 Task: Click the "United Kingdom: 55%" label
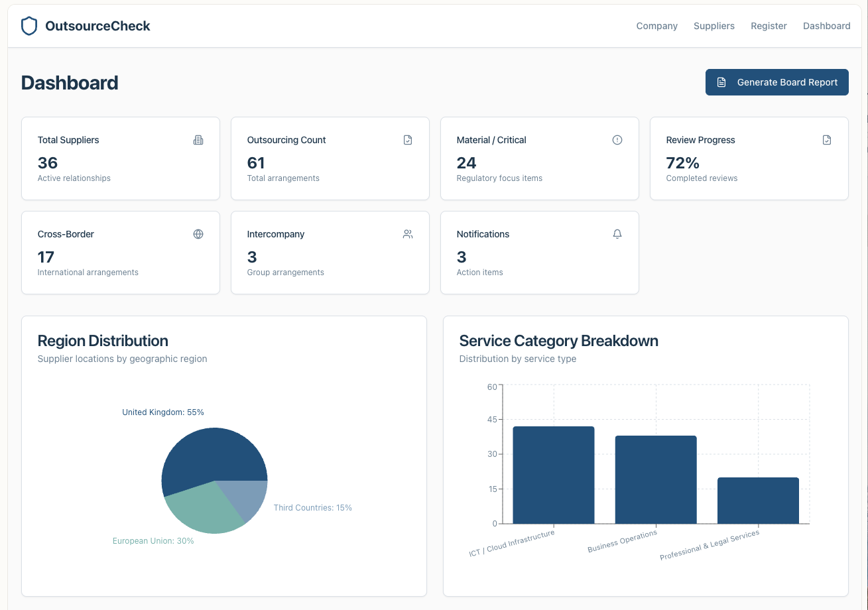(163, 412)
